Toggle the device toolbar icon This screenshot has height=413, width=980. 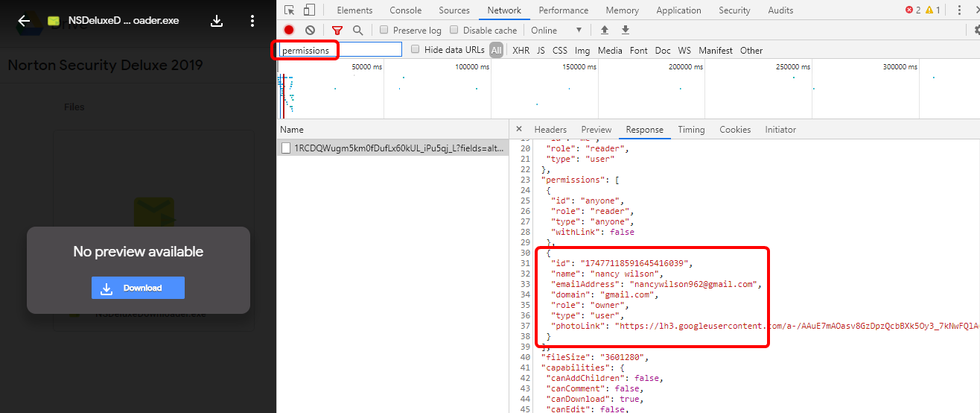309,10
